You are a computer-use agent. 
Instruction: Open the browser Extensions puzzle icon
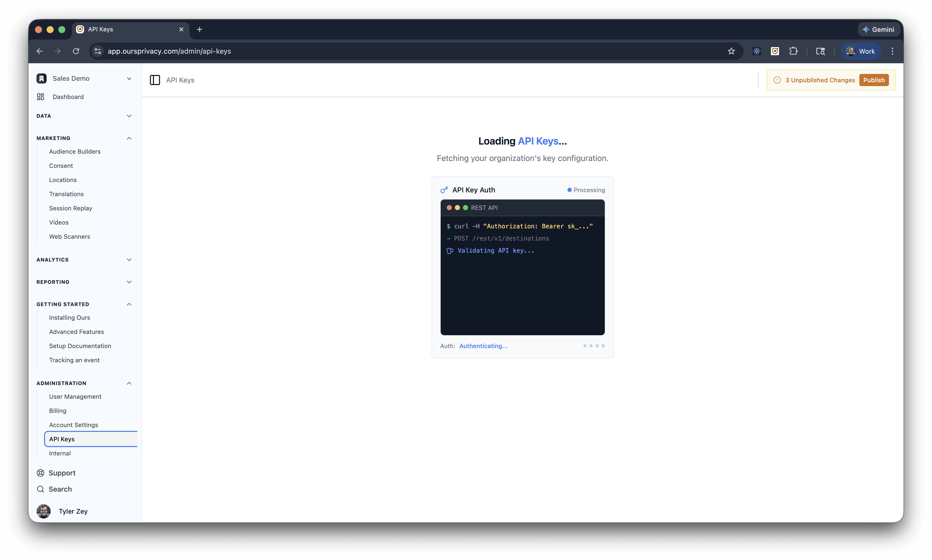tap(793, 51)
